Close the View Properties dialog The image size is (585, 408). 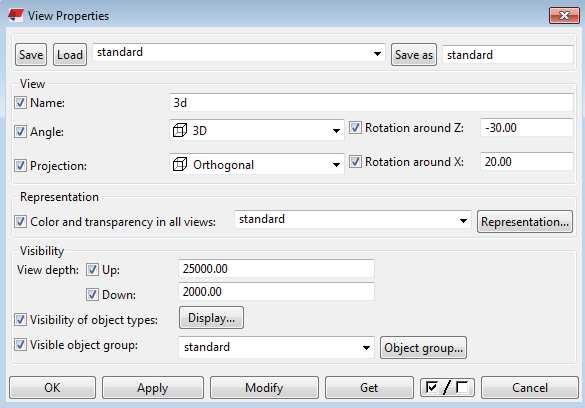[564, 15]
